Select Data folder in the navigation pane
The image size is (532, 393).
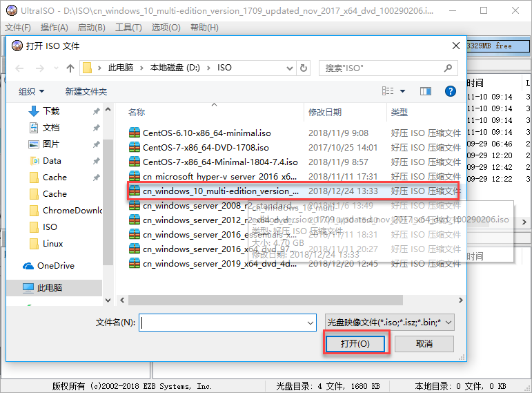52,161
